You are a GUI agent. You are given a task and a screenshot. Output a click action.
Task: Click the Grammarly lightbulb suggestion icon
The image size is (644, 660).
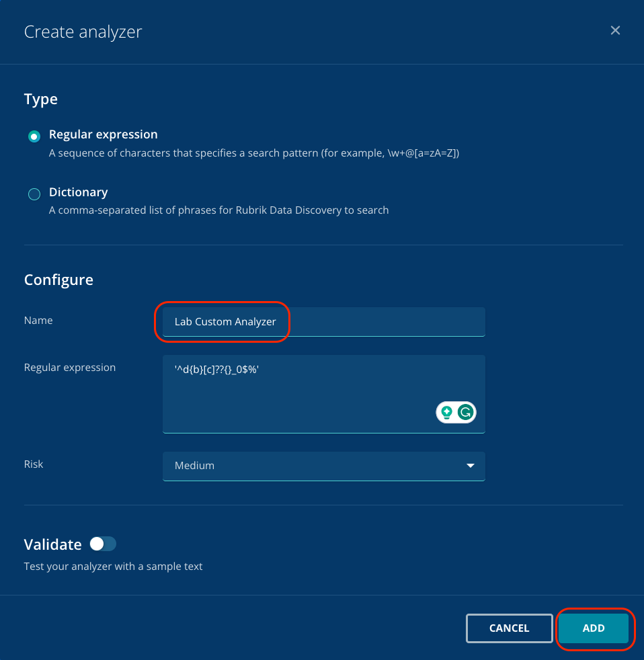click(x=446, y=413)
